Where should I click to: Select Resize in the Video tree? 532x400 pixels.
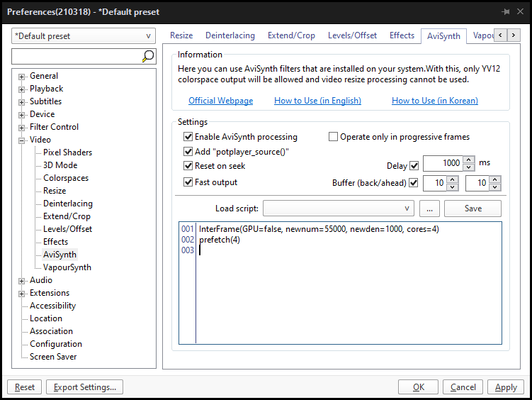click(55, 191)
